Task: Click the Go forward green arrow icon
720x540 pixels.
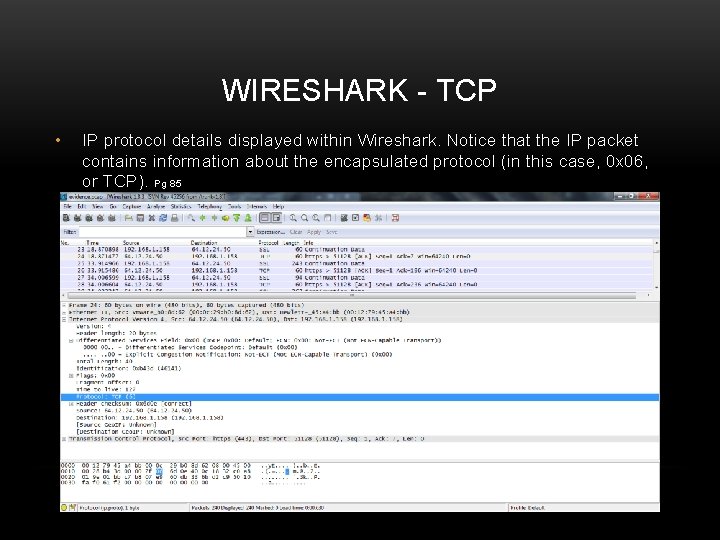Action: [x=214, y=218]
